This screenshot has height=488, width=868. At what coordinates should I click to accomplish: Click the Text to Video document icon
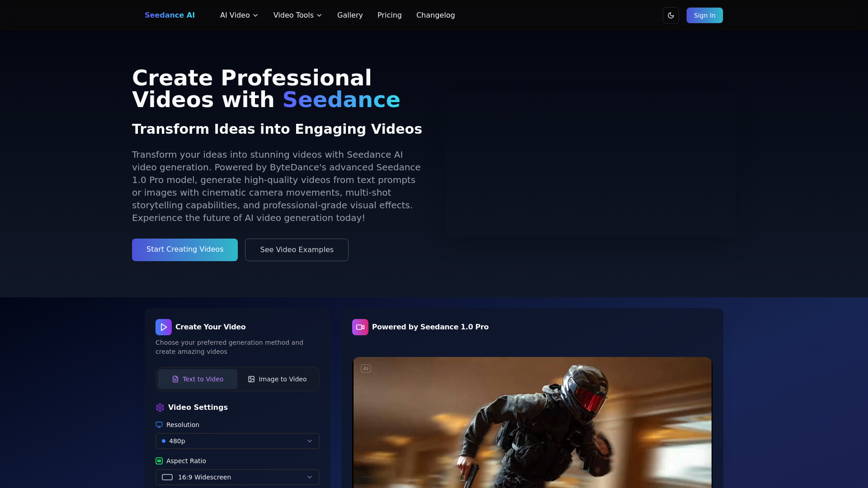click(x=175, y=379)
